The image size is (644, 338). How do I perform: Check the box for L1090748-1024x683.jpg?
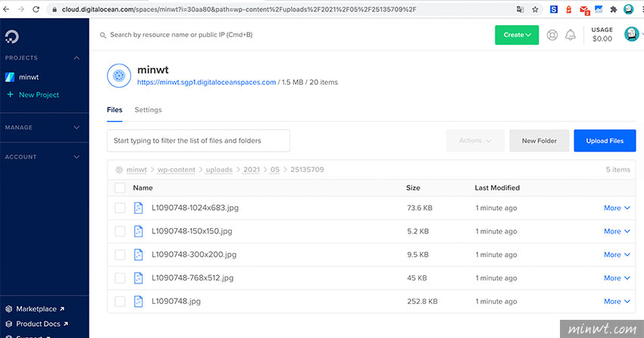click(120, 208)
